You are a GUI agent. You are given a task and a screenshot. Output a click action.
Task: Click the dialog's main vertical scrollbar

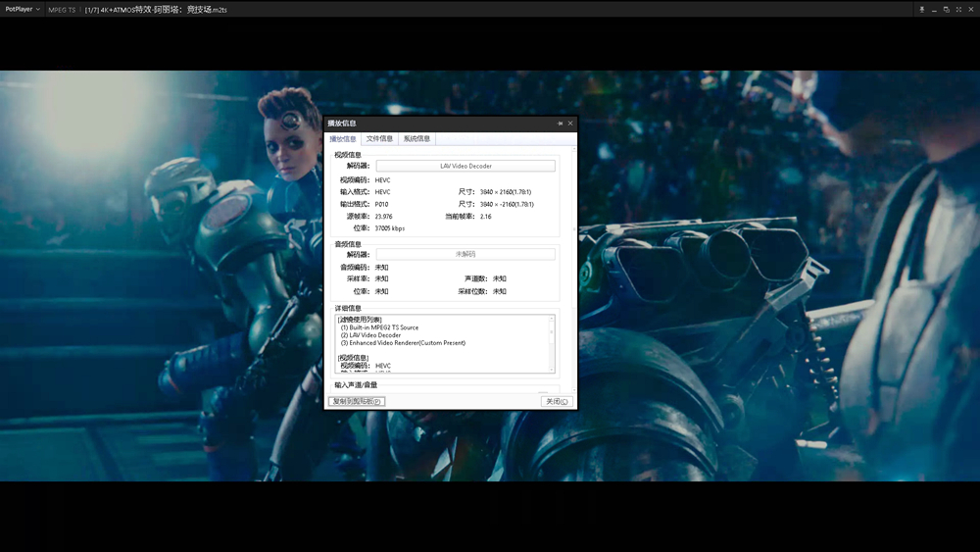(x=574, y=269)
